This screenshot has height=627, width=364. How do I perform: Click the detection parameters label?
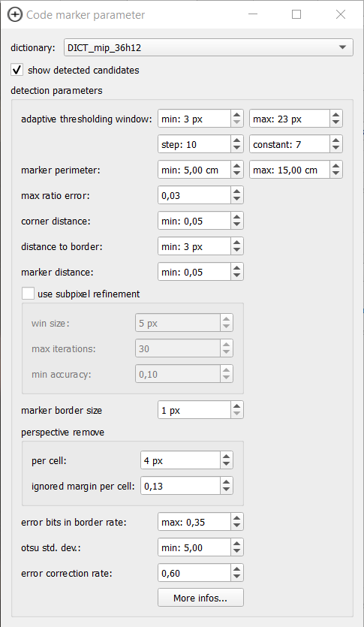pyautogui.click(x=56, y=91)
